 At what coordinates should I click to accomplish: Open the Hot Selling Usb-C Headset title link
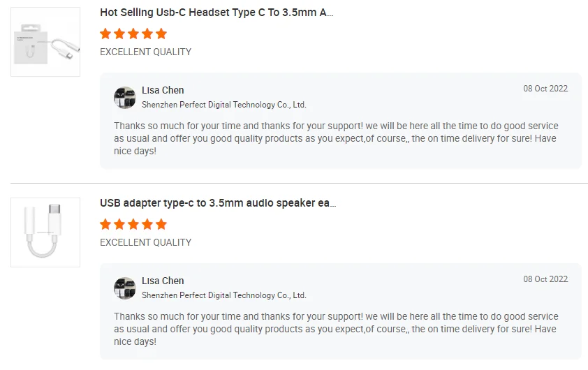click(216, 13)
